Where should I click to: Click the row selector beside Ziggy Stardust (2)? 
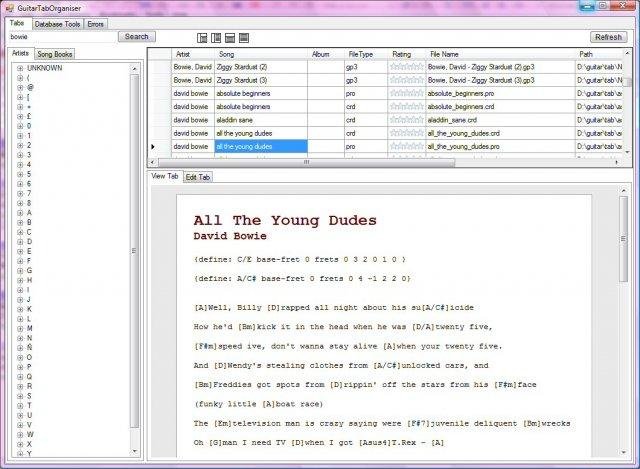tap(159, 67)
